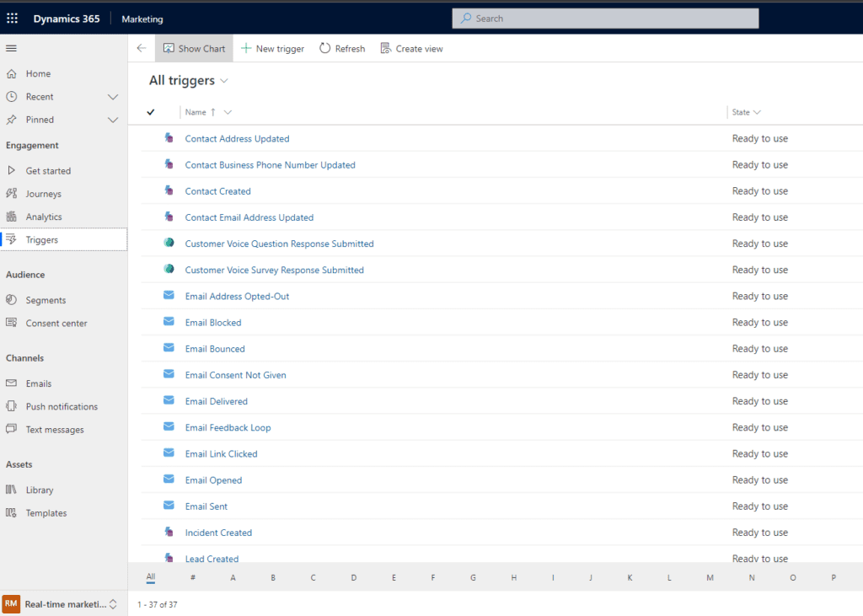Click the Analytics icon in sidebar
The width and height of the screenshot is (863, 616).
(12, 217)
